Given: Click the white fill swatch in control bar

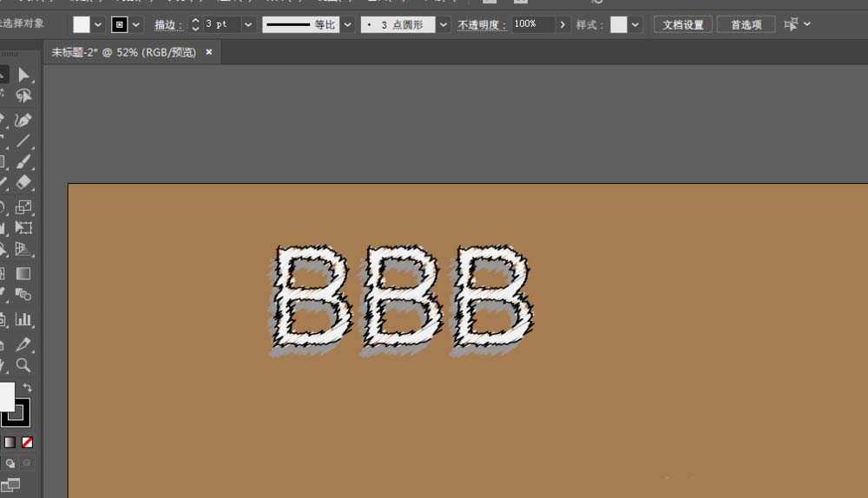Looking at the screenshot, I should (81, 24).
